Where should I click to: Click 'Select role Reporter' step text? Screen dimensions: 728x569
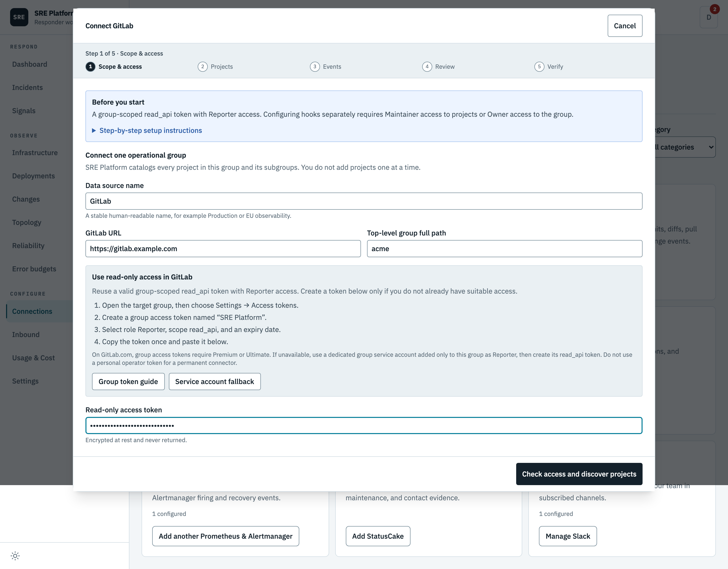coord(191,330)
